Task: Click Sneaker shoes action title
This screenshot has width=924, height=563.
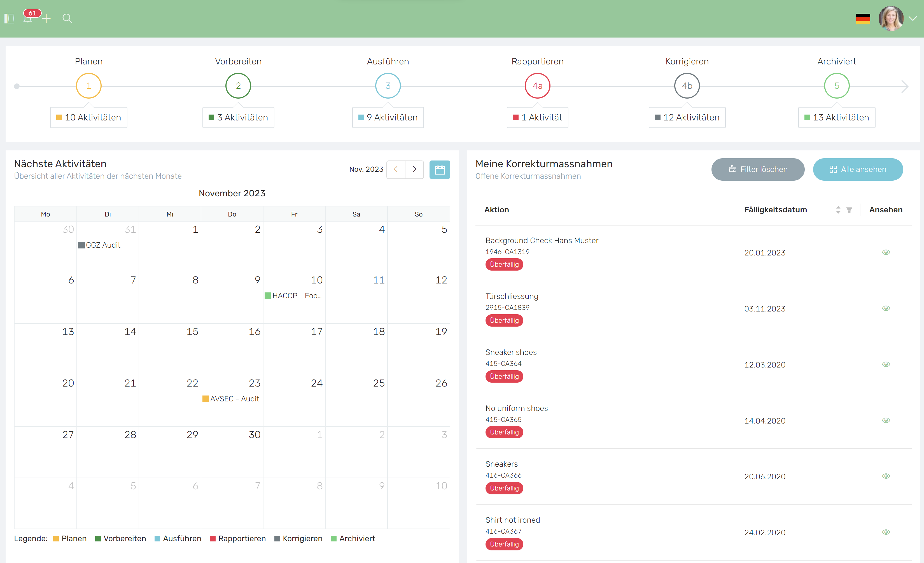Action: click(511, 352)
